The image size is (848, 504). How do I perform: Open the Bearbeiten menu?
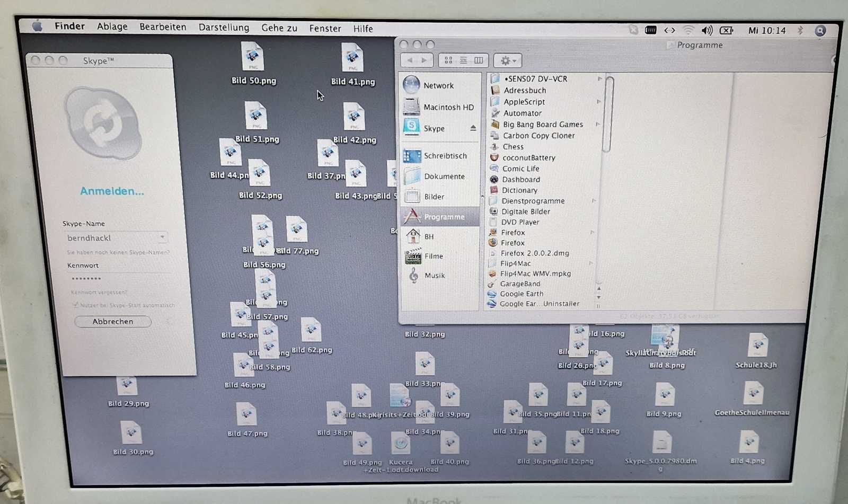pos(163,27)
